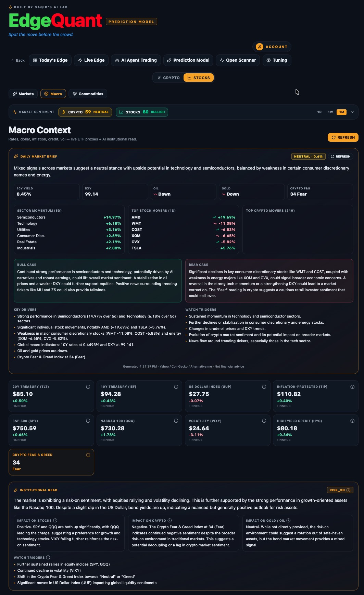Click the Bear Case panel

coord(269,281)
